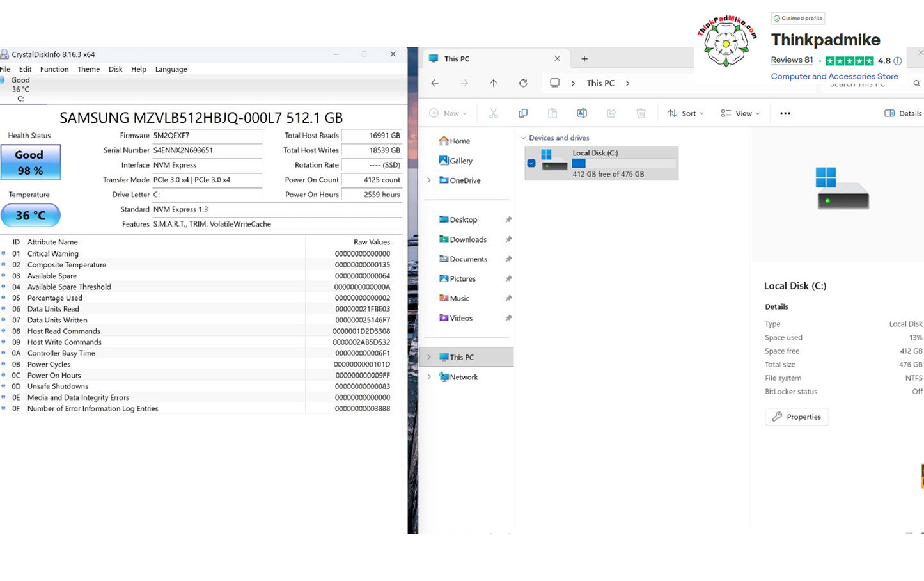Viewport: 924px width, 581px height.
Task: Open Documents in the navigation pane
Action: 464,259
